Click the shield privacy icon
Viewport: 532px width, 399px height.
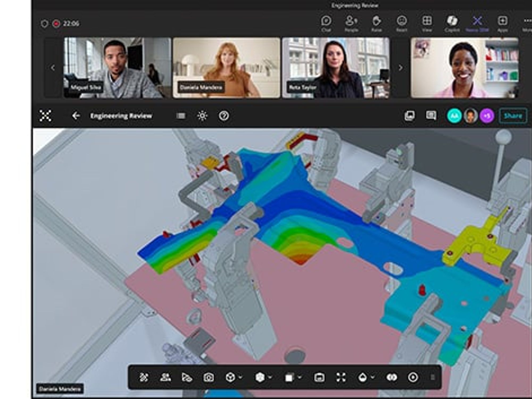tap(44, 24)
